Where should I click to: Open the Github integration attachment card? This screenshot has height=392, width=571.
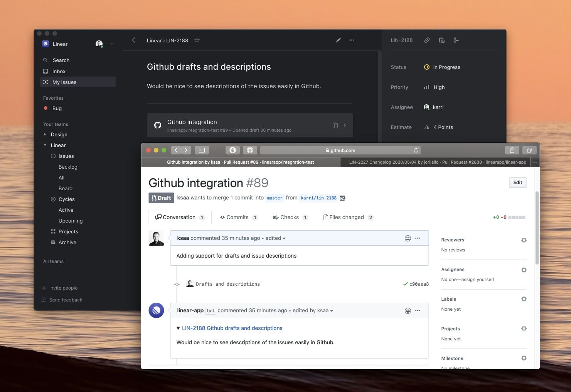(250, 125)
